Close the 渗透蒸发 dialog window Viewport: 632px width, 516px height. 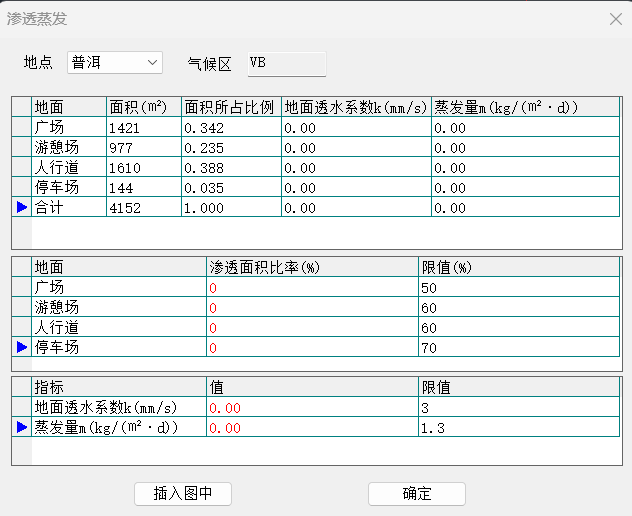pos(615,19)
